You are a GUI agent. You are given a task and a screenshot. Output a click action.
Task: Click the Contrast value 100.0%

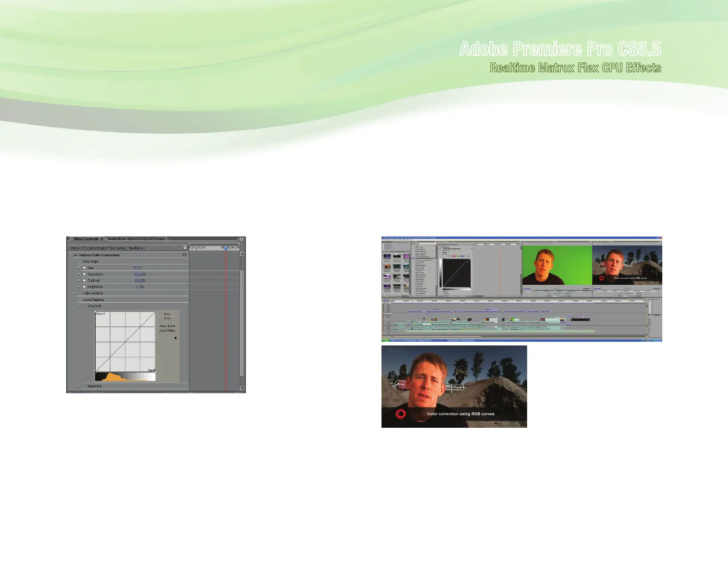click(x=140, y=280)
